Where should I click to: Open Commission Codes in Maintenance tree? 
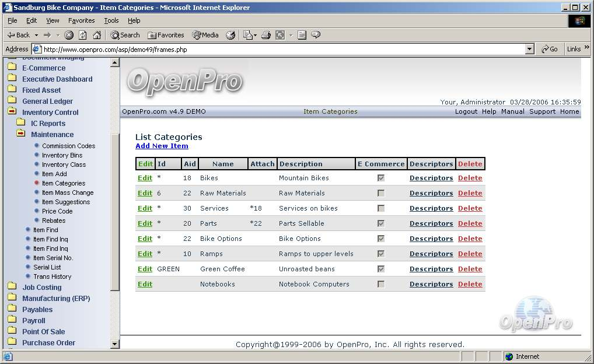point(69,146)
